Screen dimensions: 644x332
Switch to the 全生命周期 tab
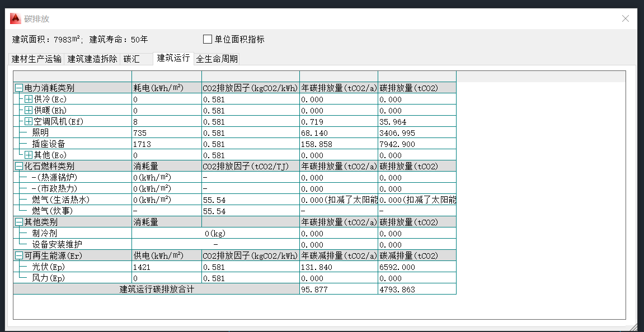coord(217,59)
